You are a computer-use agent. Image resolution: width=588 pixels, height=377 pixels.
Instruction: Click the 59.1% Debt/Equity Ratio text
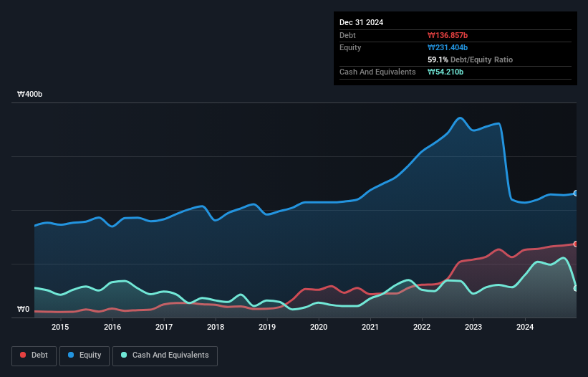(470, 59)
